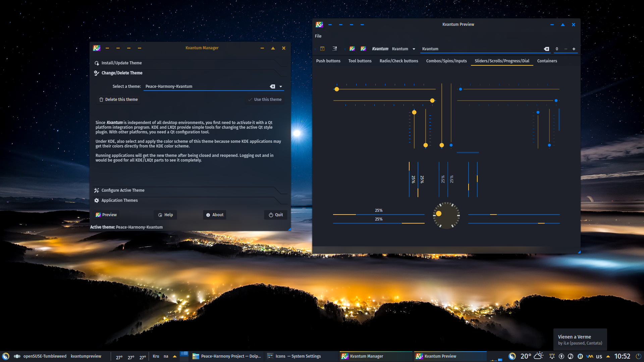
Task: Click the second Kvantum logo toolbar button
Action: click(363, 49)
